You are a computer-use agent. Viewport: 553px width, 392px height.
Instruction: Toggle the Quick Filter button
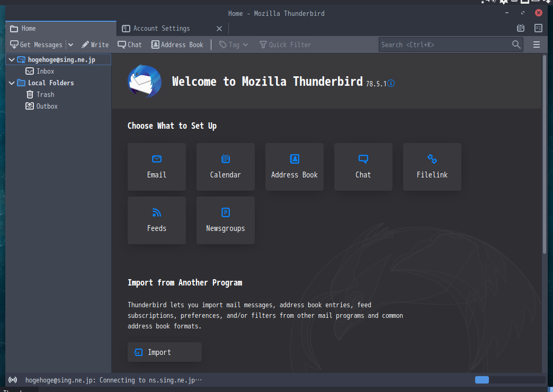click(x=286, y=45)
